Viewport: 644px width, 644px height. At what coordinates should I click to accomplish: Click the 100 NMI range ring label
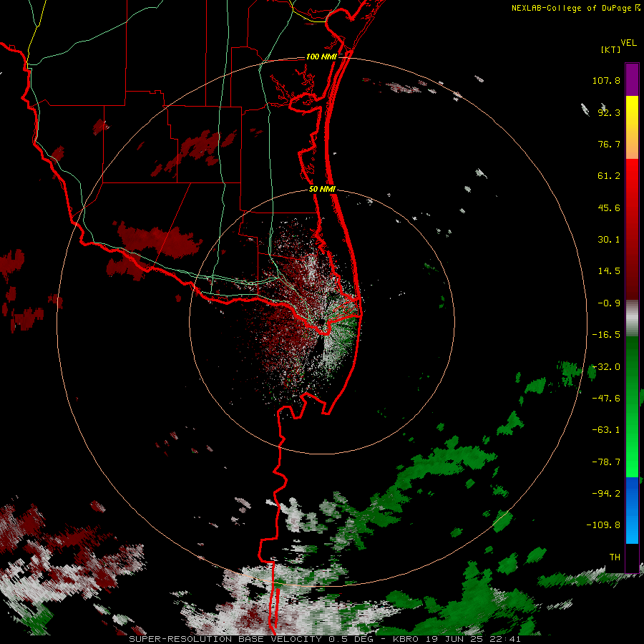[321, 57]
